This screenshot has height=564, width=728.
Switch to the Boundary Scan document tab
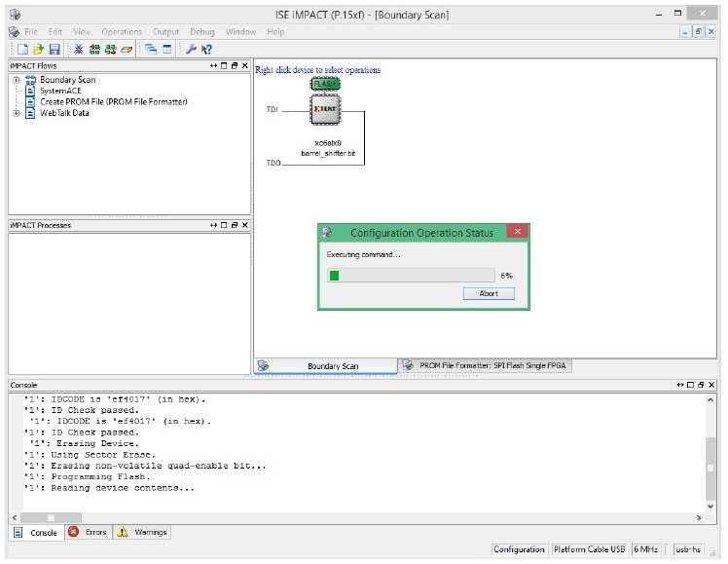point(325,365)
